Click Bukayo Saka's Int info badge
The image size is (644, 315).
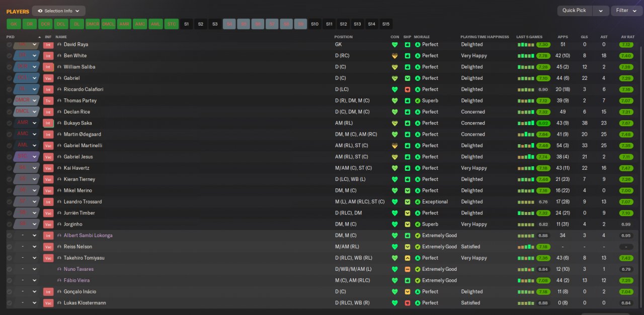pos(48,123)
